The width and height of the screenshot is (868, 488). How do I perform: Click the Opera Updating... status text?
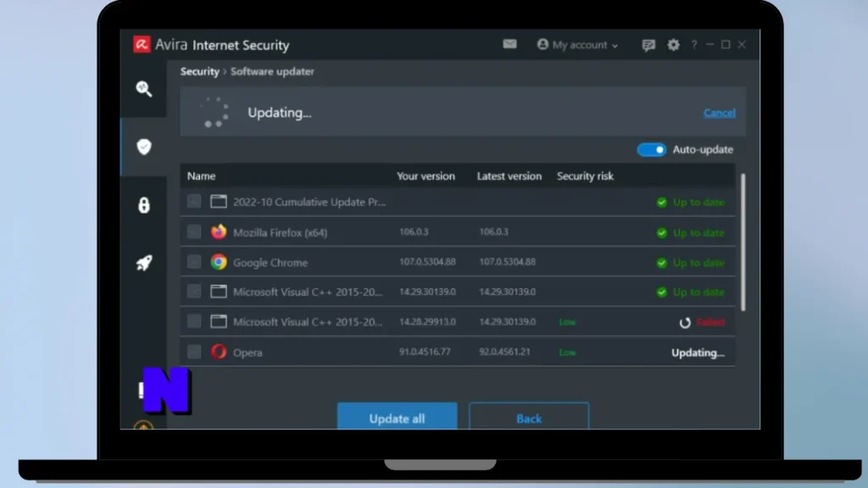[x=698, y=353]
